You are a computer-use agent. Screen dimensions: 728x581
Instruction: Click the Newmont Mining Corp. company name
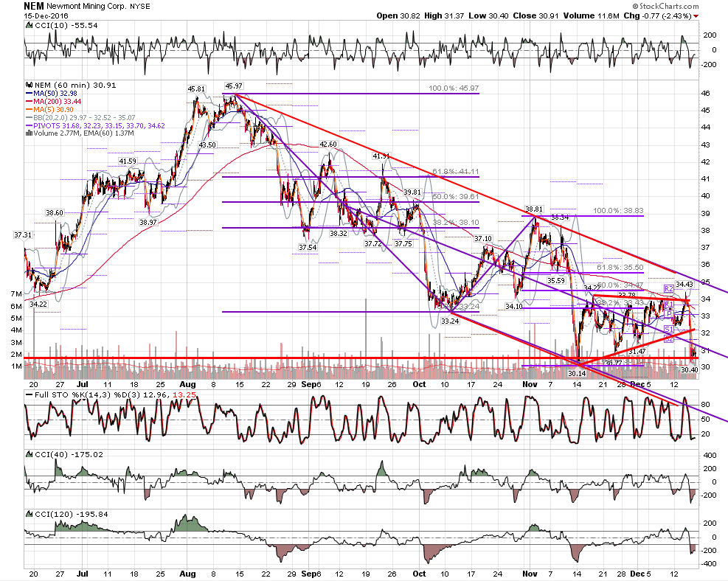click(86, 7)
